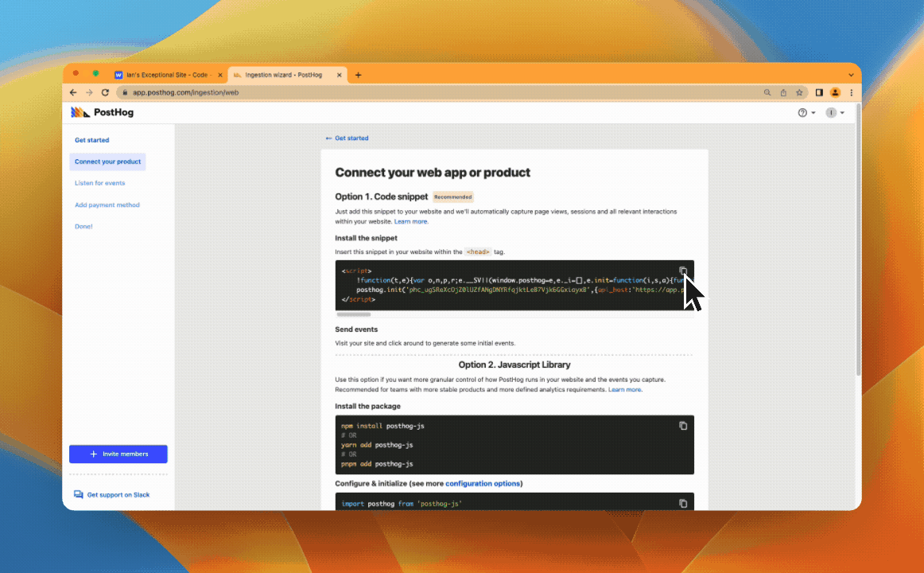
Task: Open the help question mark dropdown
Action: [806, 113]
